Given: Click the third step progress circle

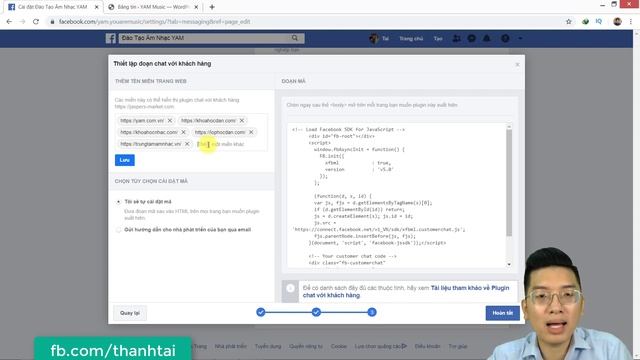Looking at the screenshot, I should tap(372, 312).
